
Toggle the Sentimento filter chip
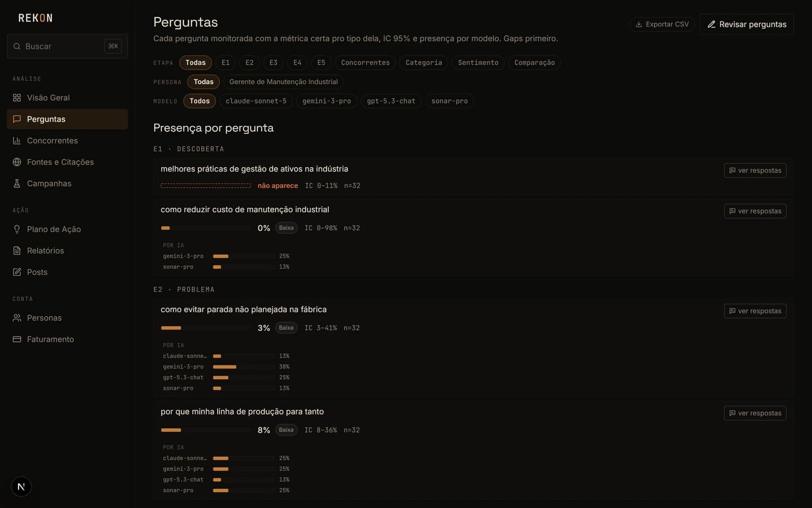pyautogui.click(x=478, y=63)
